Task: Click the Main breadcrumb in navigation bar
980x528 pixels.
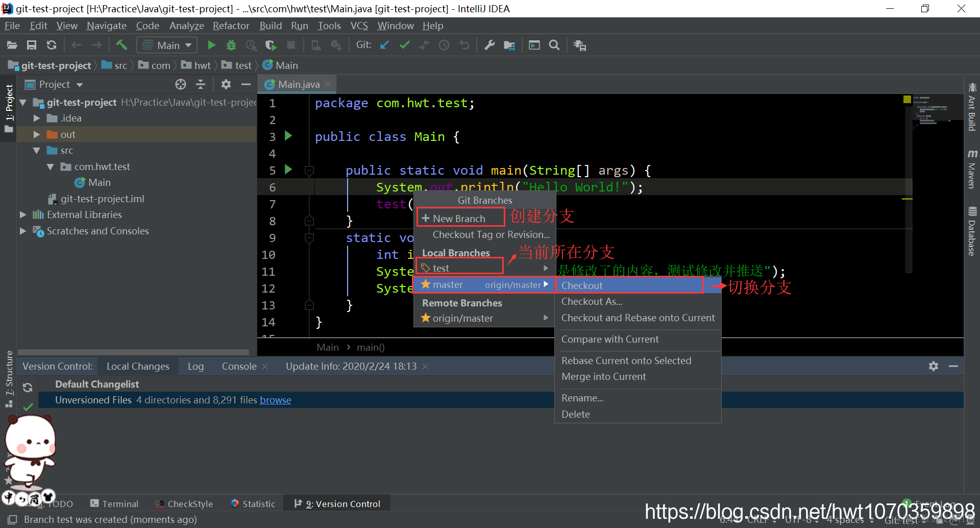Action: pos(280,65)
